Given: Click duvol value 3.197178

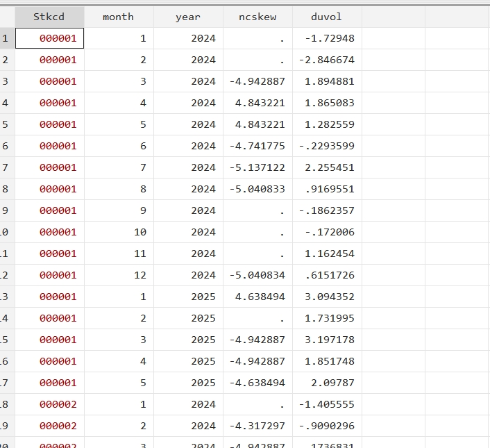Looking at the screenshot, I should click(x=327, y=340).
